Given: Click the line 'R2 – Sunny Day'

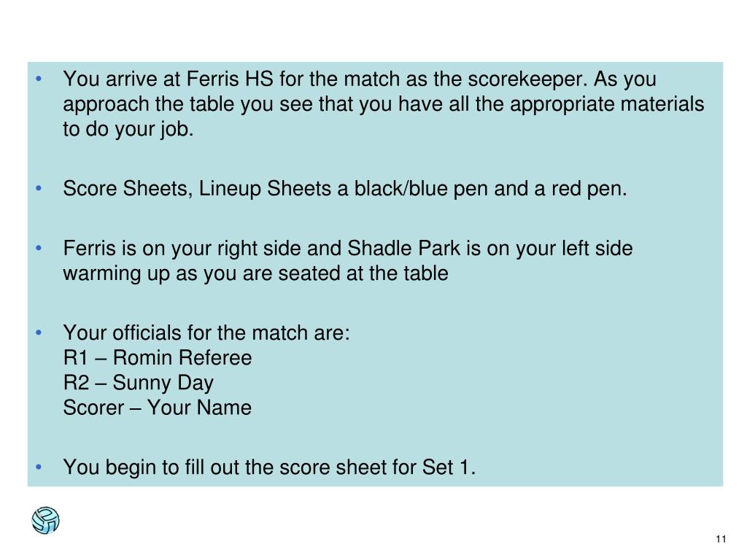Looking at the screenshot, I should tap(138, 383).
